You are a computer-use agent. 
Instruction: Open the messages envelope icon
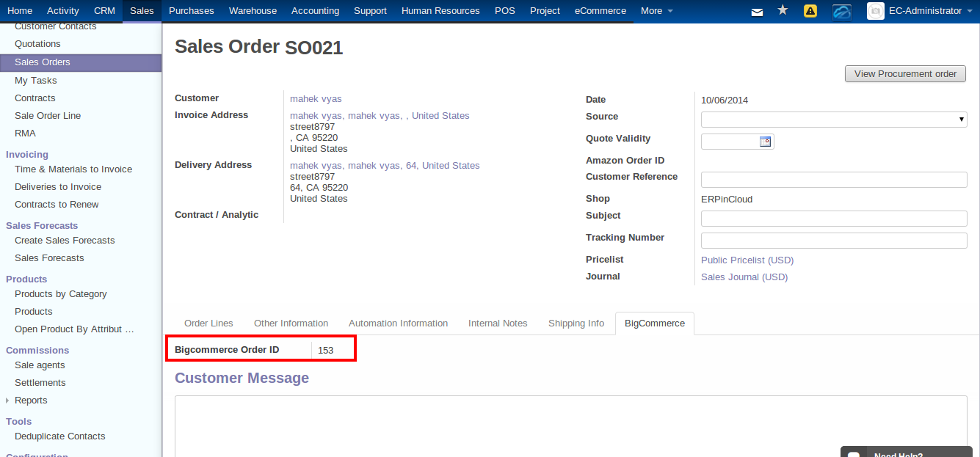(x=758, y=10)
